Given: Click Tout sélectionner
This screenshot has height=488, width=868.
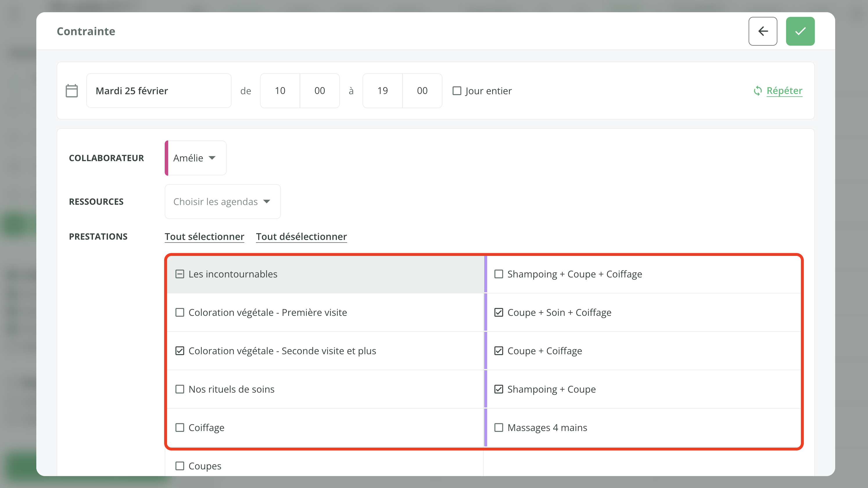Looking at the screenshot, I should click(204, 236).
